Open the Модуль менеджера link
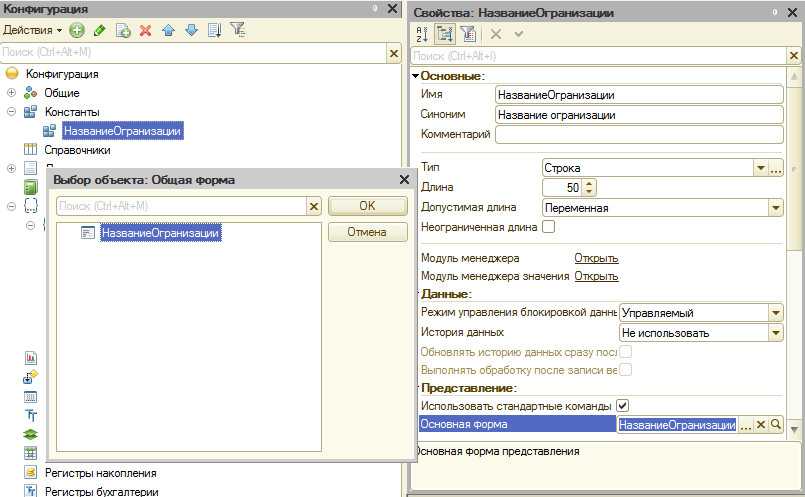Image resolution: width=805 pixels, height=497 pixels. 596,258
